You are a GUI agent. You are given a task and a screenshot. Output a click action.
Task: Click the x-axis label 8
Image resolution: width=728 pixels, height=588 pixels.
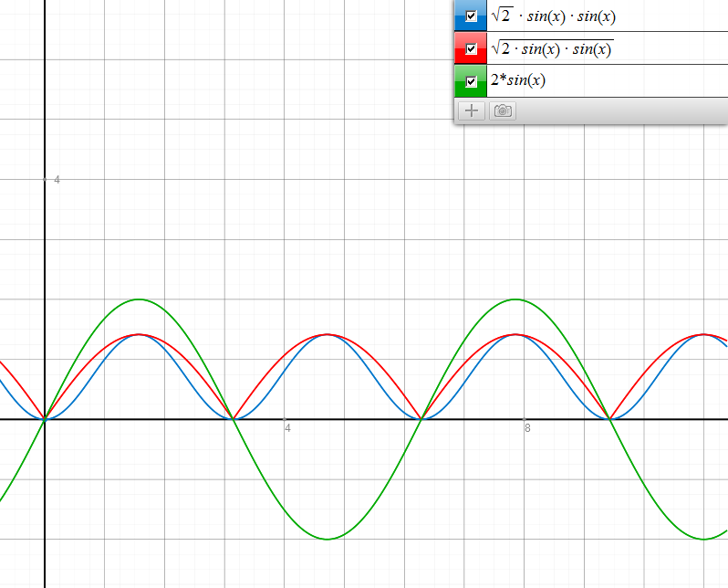526,428
